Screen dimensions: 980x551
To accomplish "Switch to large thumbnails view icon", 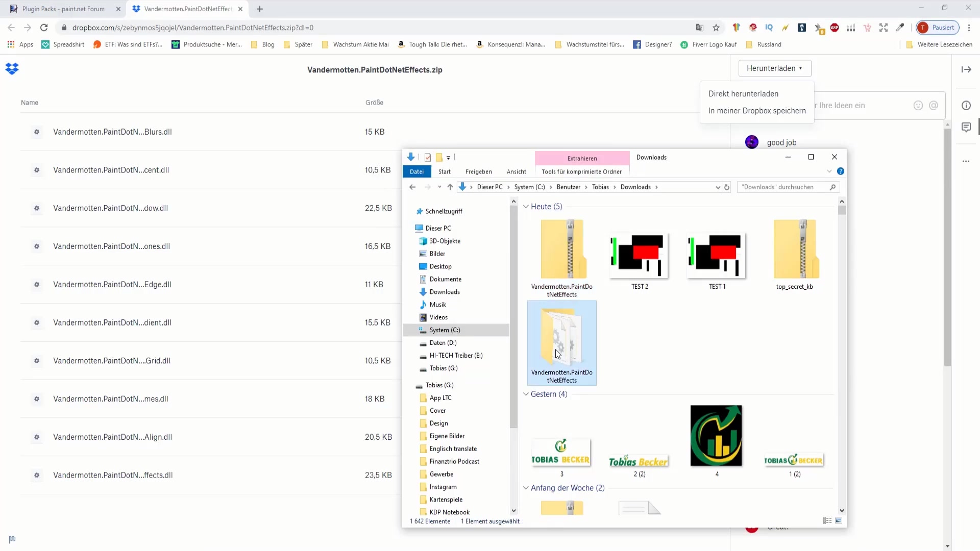I will [839, 521].
